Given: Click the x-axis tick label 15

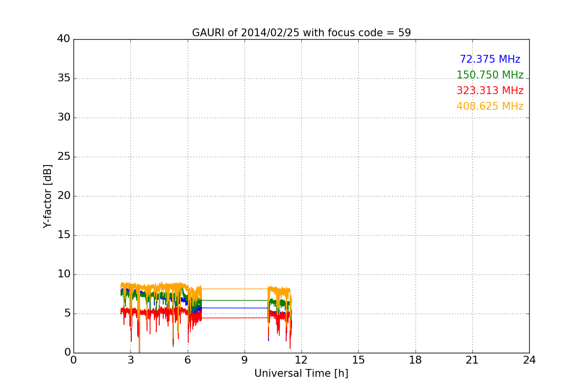Looking at the screenshot, I should 358,360.
